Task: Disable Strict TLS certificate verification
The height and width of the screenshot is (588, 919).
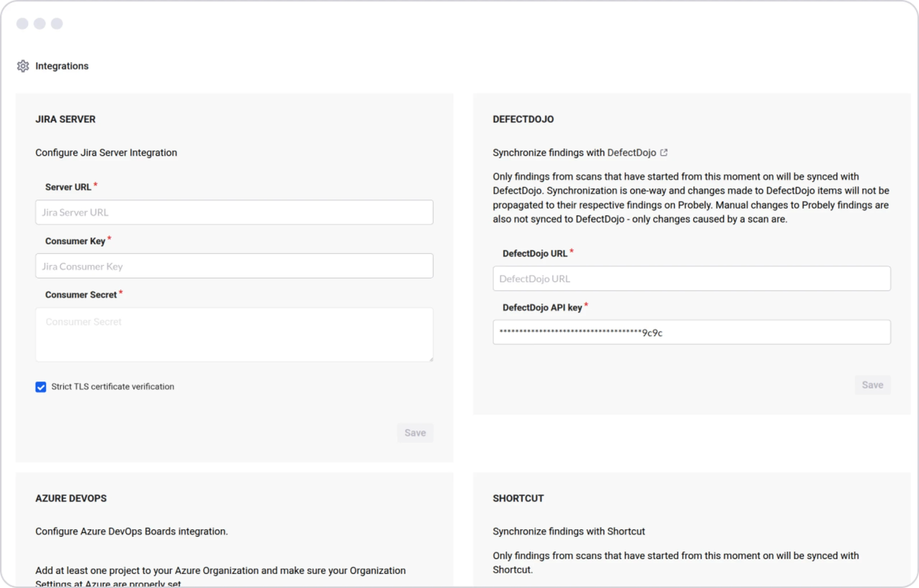Action: click(x=41, y=387)
